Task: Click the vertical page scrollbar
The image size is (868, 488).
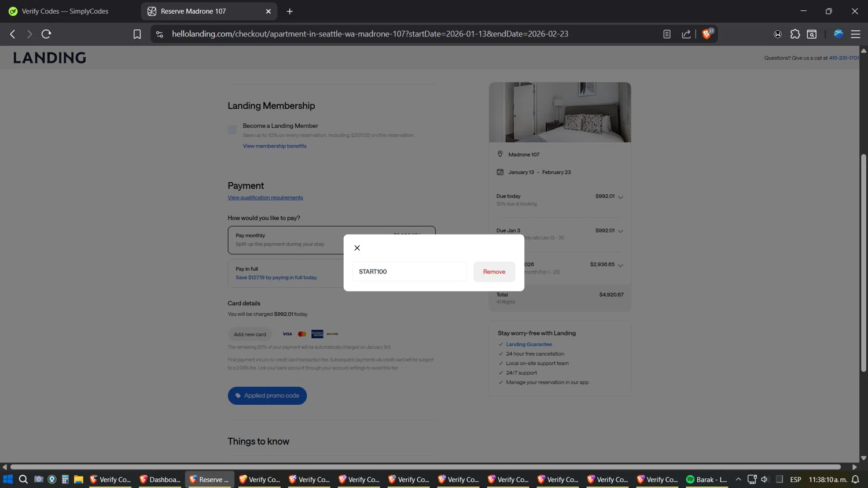Action: [x=863, y=263]
